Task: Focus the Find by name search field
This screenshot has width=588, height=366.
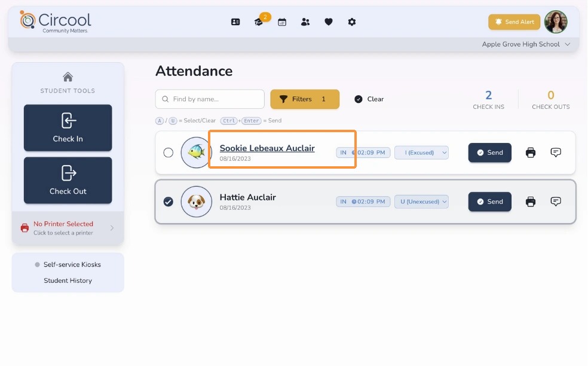Action: [210, 99]
